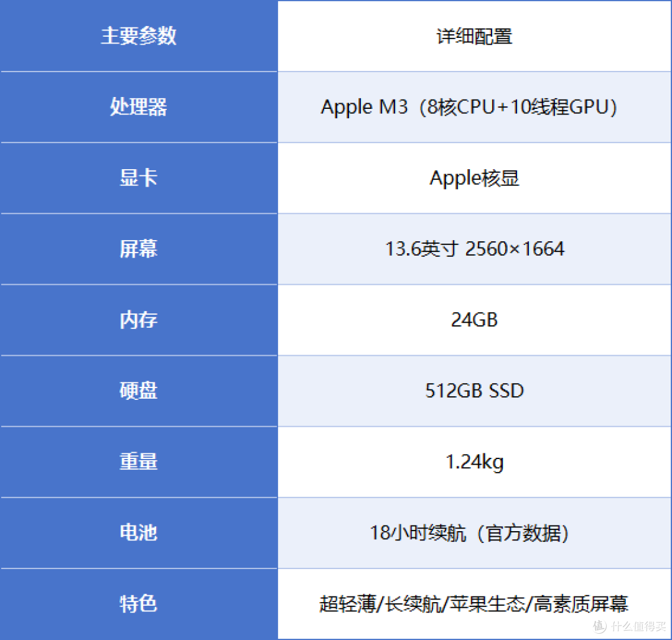This screenshot has height=640, width=672.
Task: Click the '重量' row label
Action: pos(139,462)
